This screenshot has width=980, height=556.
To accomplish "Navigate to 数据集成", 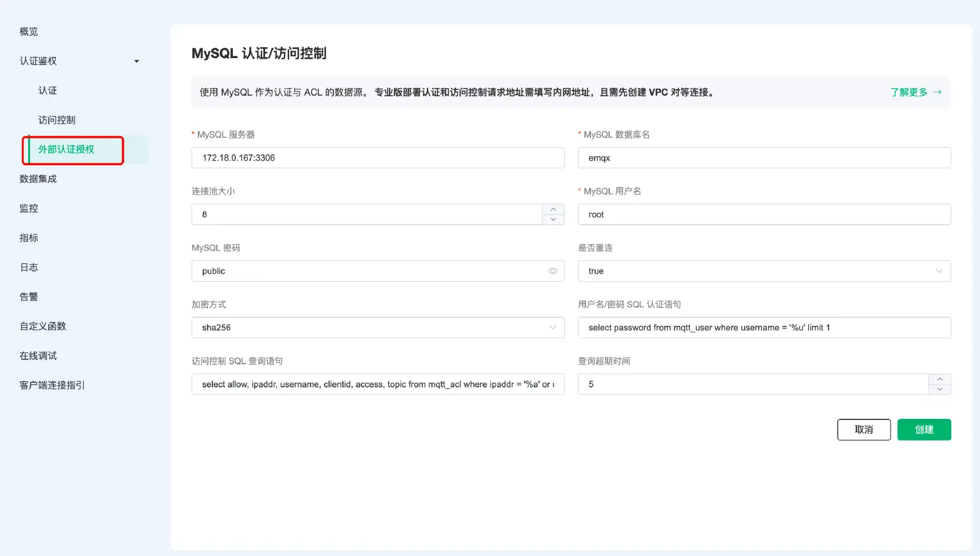I will (38, 179).
